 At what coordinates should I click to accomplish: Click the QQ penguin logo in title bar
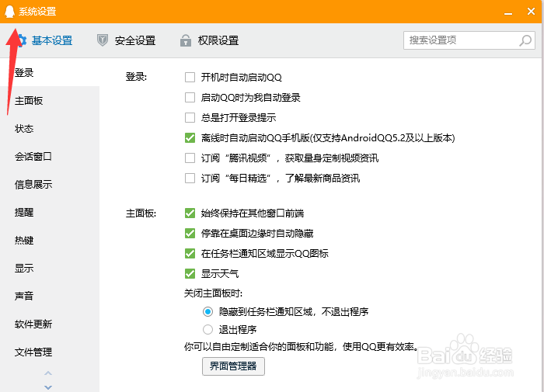pos(9,12)
